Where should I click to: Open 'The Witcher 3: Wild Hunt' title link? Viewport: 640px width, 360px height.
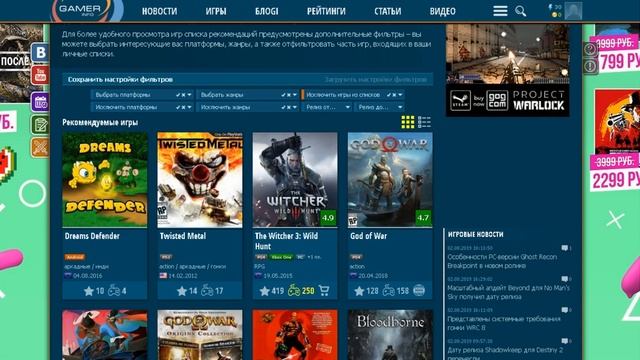click(x=286, y=241)
